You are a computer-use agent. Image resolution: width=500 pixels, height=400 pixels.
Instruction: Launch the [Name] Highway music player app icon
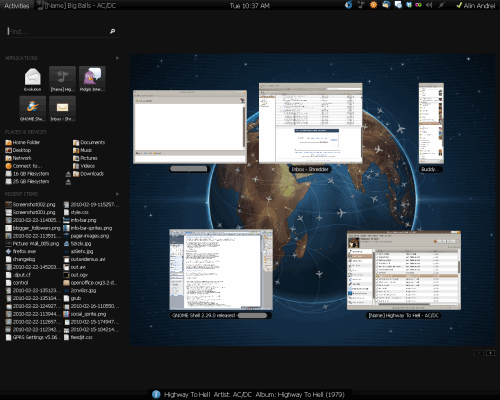(62, 79)
